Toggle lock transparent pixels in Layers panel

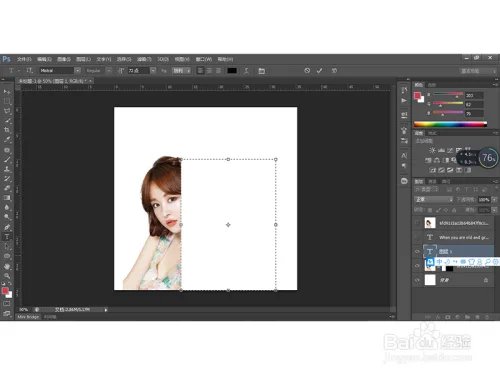click(430, 210)
